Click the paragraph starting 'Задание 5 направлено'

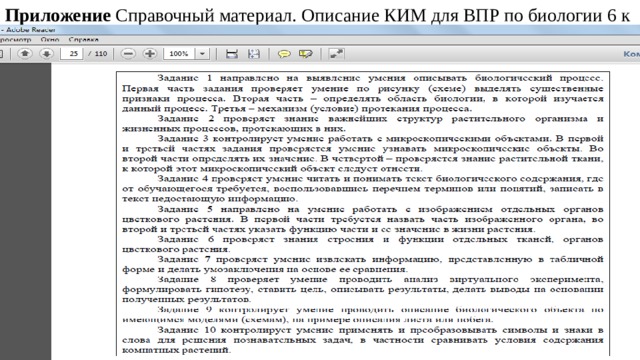point(362,219)
